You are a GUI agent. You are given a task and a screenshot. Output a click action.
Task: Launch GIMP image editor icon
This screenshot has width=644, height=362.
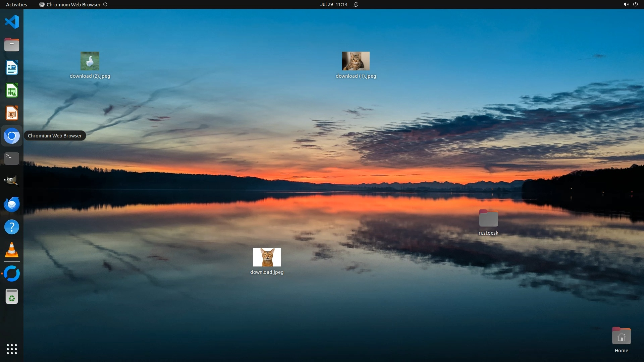(x=12, y=181)
